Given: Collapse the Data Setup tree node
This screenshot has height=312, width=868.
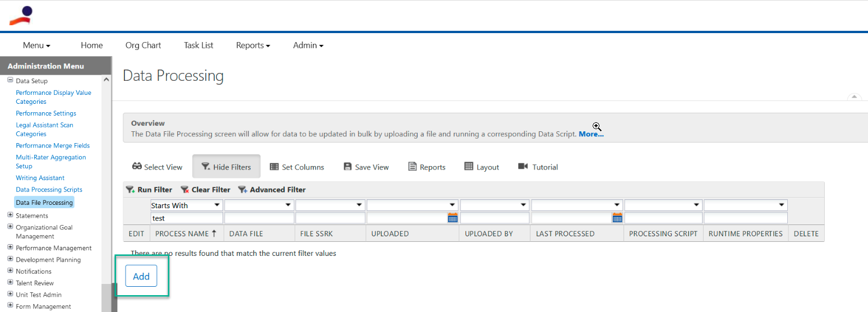Looking at the screenshot, I should pyautogui.click(x=10, y=80).
